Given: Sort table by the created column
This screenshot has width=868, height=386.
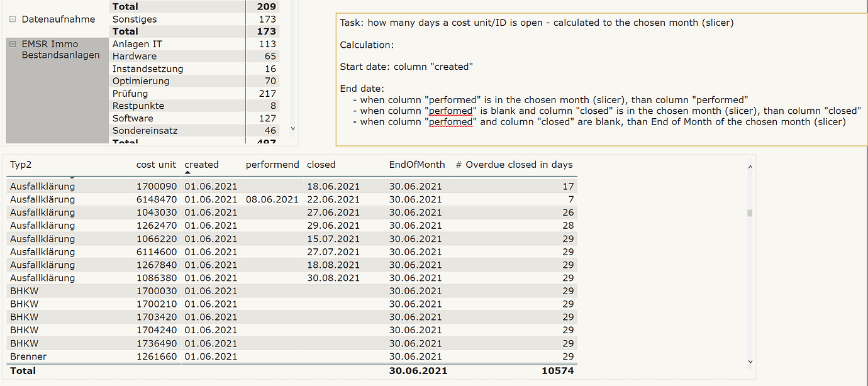Looking at the screenshot, I should click(201, 164).
